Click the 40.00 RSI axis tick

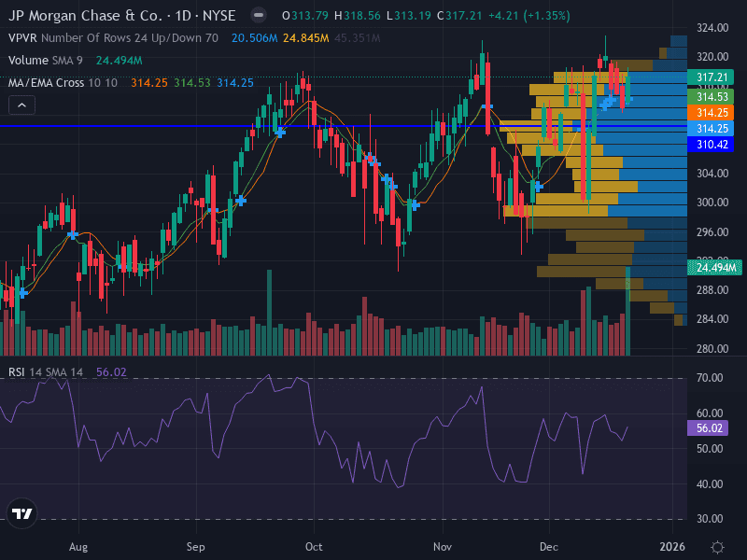click(x=710, y=483)
